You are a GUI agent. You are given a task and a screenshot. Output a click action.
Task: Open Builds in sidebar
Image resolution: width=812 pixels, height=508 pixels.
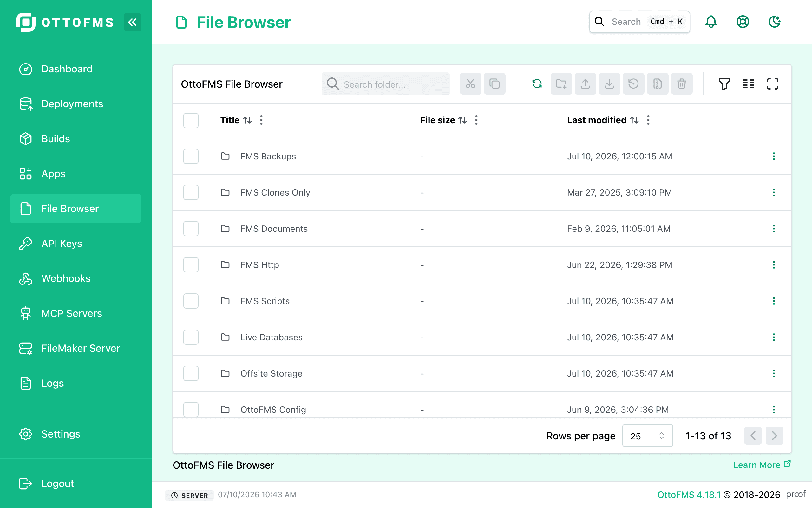(76, 139)
